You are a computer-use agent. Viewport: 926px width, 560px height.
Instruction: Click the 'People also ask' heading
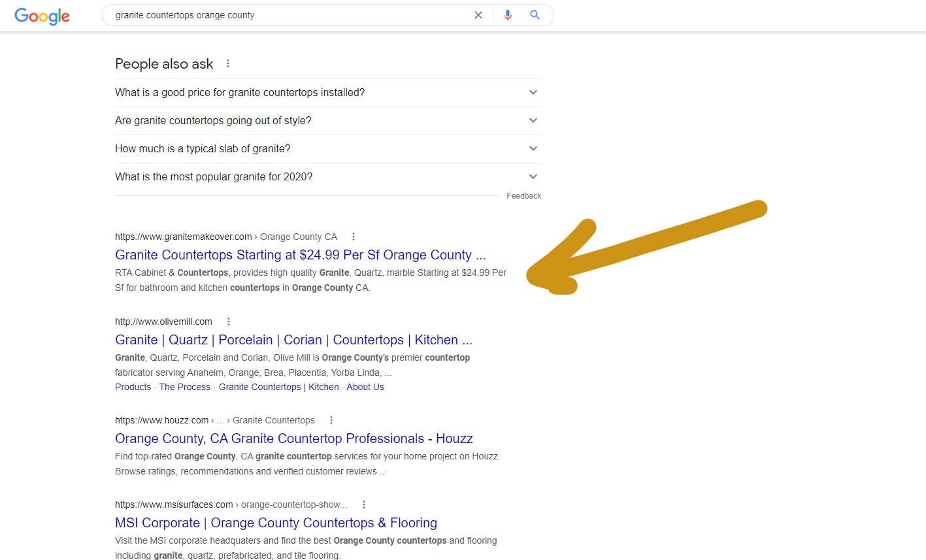(164, 64)
